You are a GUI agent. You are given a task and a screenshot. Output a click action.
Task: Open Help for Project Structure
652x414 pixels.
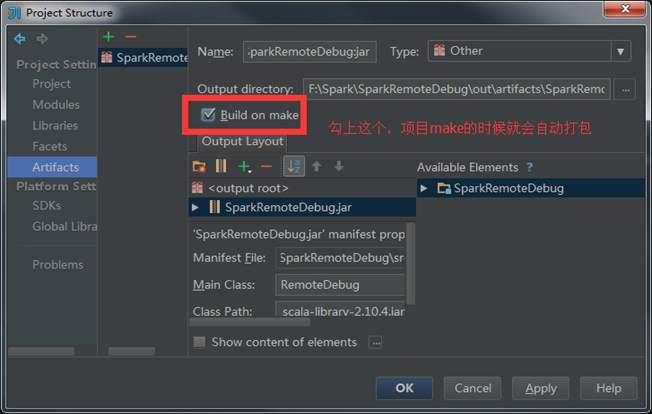pos(609,388)
